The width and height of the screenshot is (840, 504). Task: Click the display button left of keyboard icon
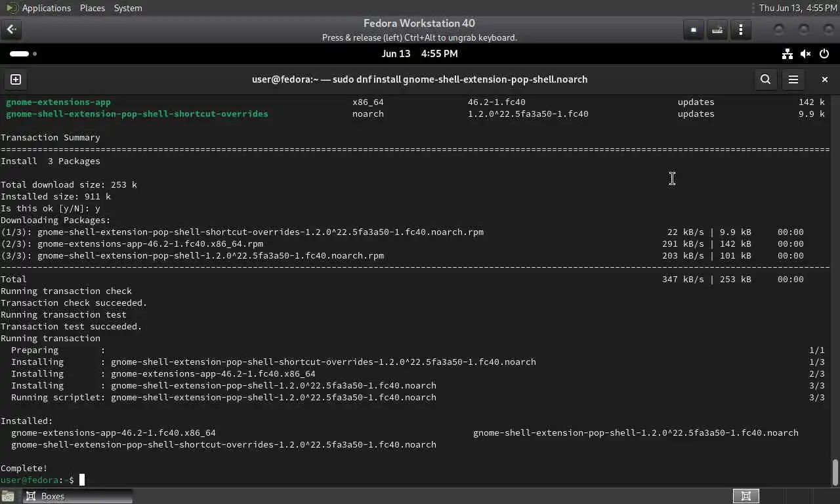pyautogui.click(x=693, y=30)
